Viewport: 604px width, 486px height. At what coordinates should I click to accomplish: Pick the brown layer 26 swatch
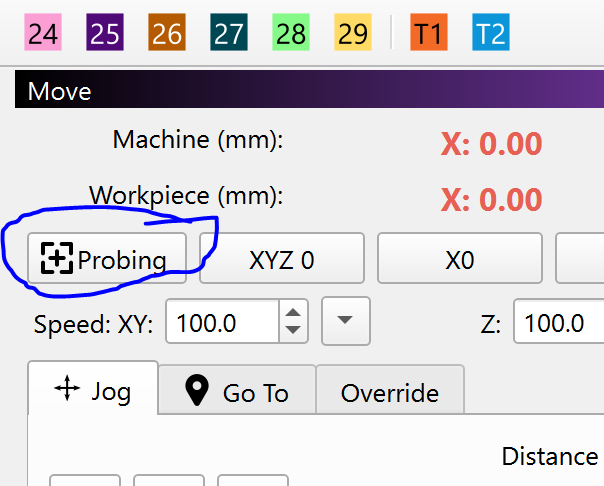click(167, 34)
